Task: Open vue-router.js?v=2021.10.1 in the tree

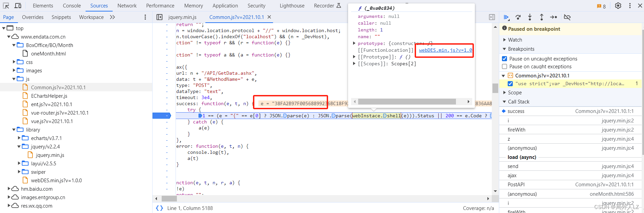Action: coord(60,113)
